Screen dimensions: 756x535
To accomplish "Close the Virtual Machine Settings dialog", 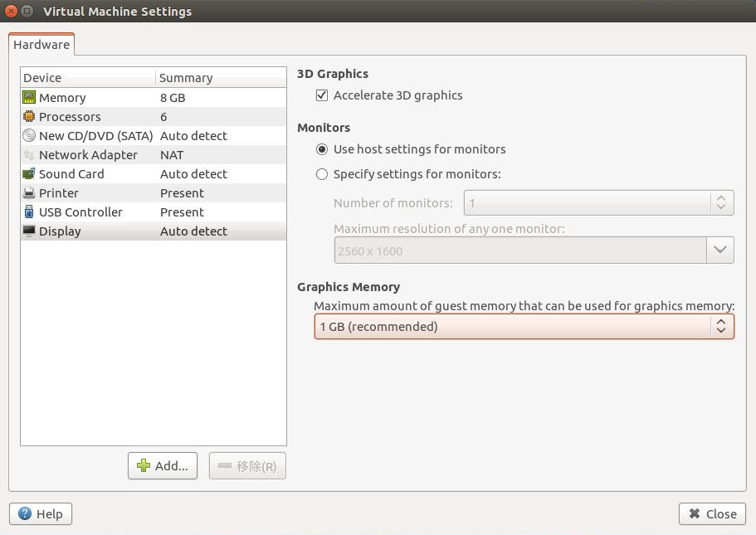I will click(712, 513).
